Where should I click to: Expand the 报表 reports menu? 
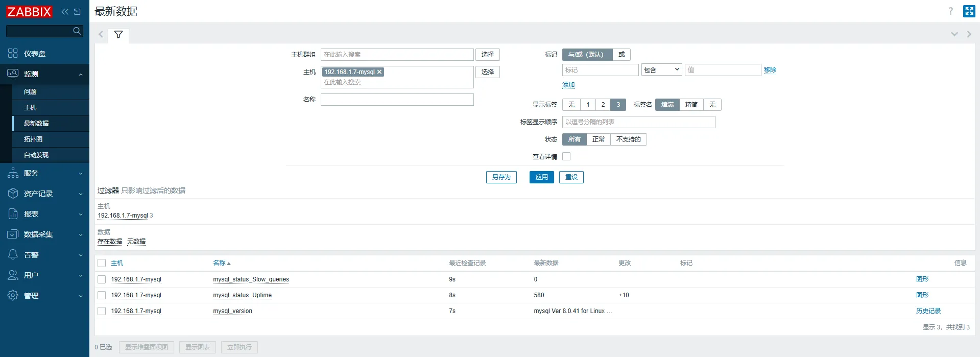pos(44,214)
